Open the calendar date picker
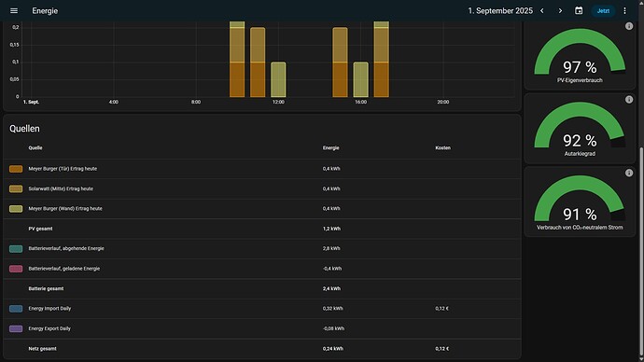 579,10
